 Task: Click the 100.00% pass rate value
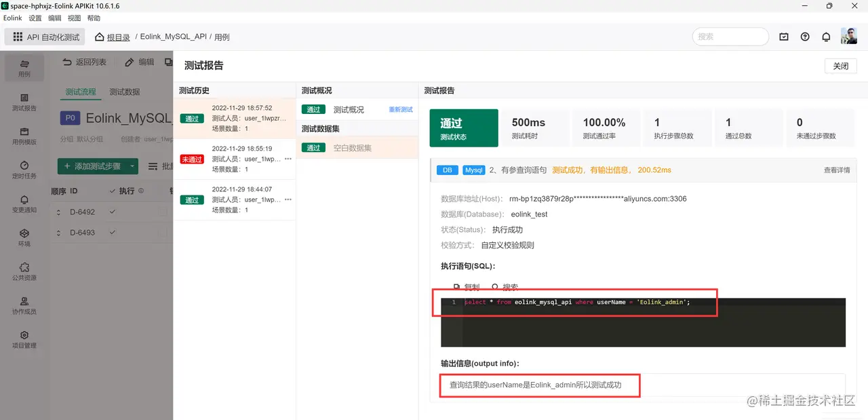(x=604, y=123)
